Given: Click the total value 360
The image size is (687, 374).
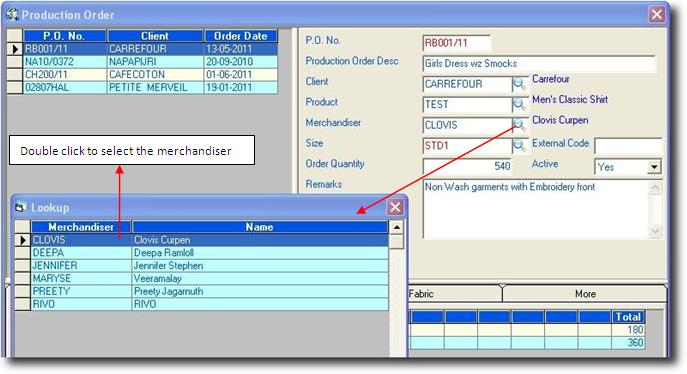Looking at the screenshot, I should click(628, 342).
